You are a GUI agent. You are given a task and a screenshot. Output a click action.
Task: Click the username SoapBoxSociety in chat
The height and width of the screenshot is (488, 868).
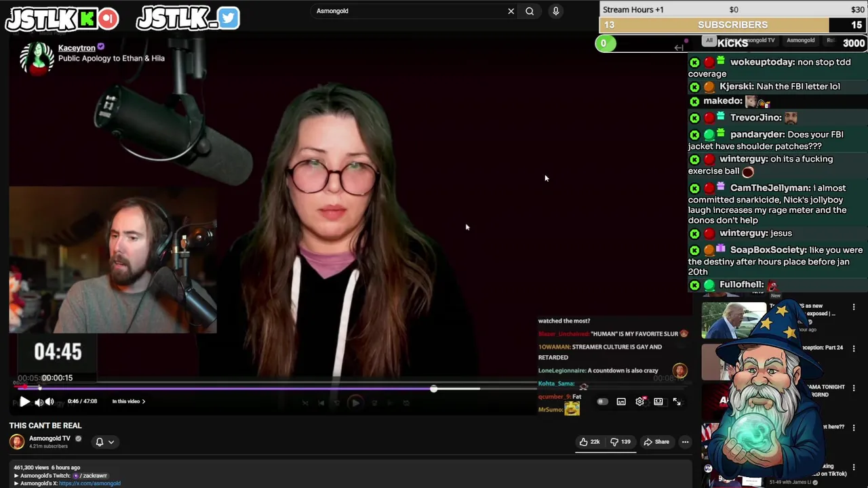[x=768, y=250]
